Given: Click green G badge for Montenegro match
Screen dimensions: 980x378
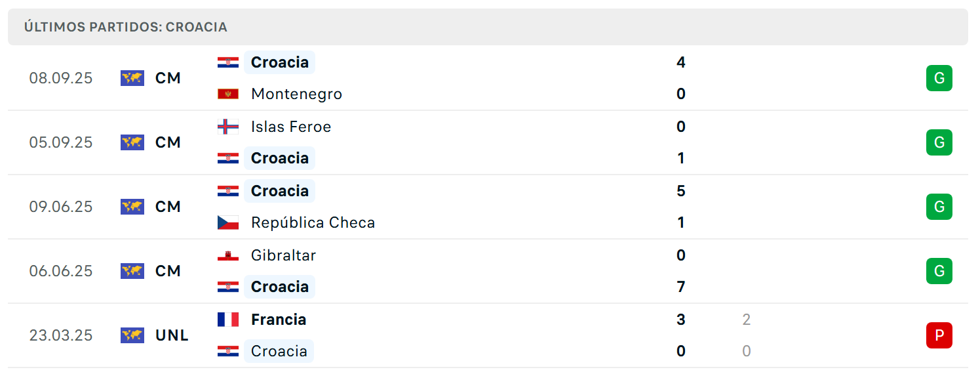Looking at the screenshot, I should click(x=939, y=78).
